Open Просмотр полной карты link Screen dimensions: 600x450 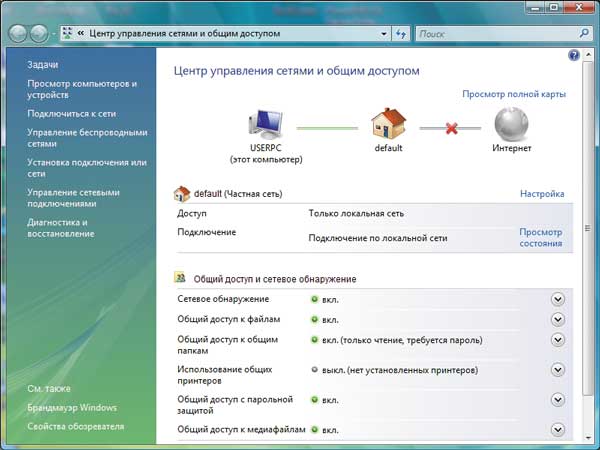coord(514,94)
